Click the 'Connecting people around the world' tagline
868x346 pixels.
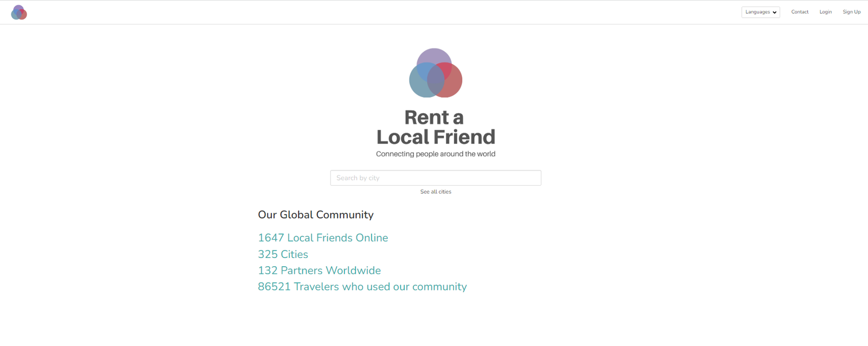coord(436,154)
